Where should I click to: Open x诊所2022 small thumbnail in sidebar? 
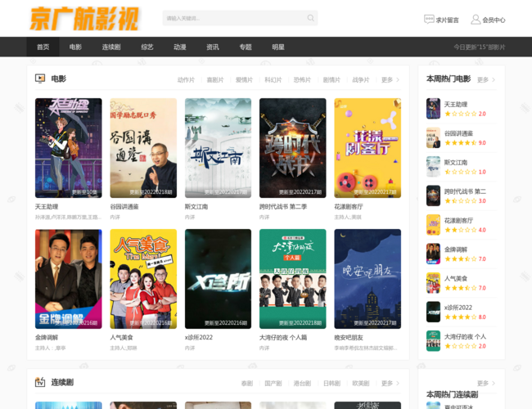point(433,312)
